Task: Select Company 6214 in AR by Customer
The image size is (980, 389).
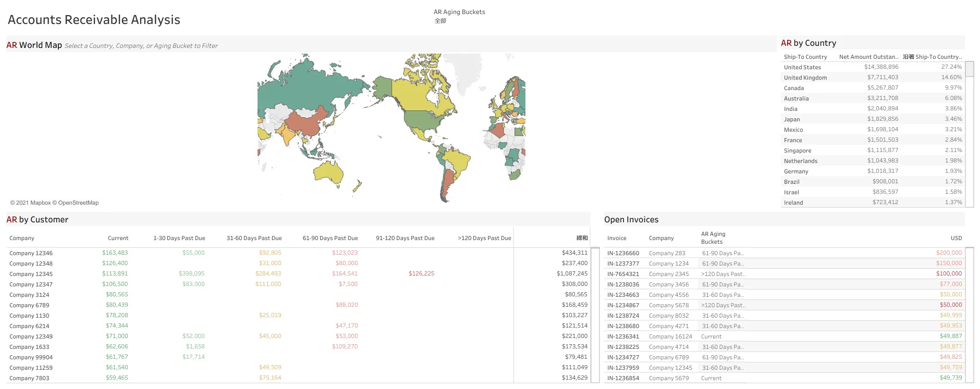Action: pos(29,326)
